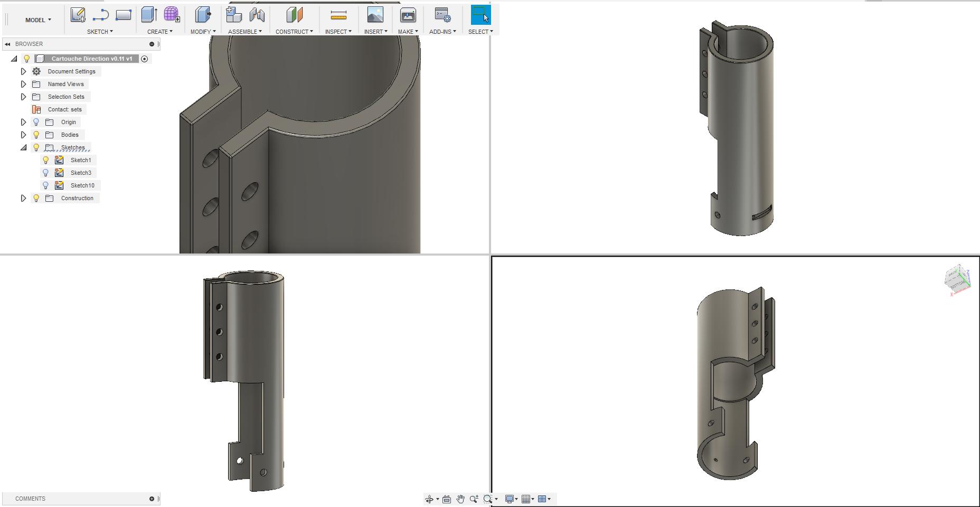Toggle Origin folder visibility bulb
The image size is (980, 507).
(36, 122)
